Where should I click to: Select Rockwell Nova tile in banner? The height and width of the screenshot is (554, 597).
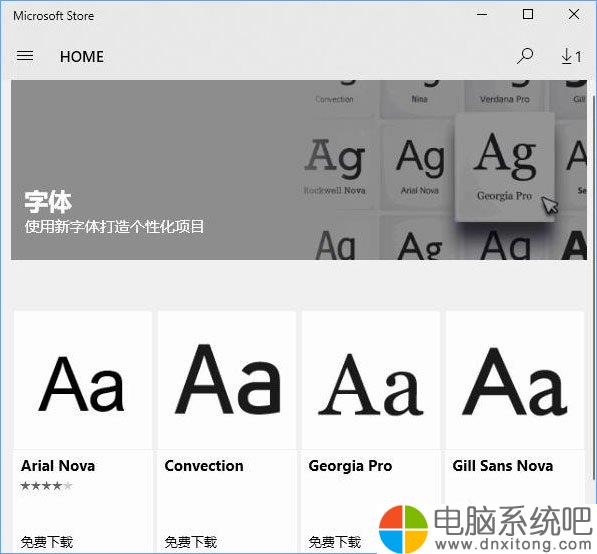pos(335,167)
